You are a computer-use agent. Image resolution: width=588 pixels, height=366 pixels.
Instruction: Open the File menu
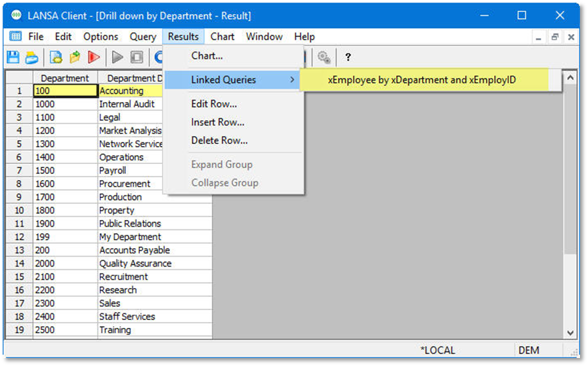36,37
